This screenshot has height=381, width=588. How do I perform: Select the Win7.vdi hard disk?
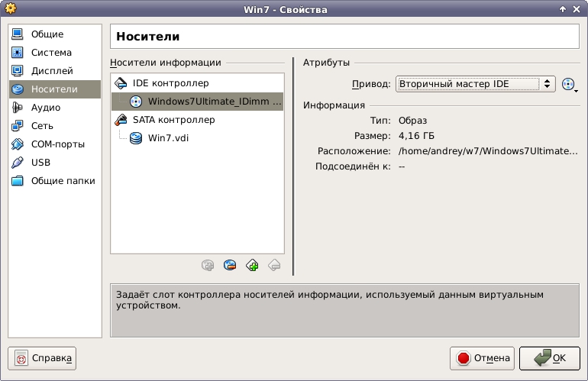pos(197,138)
